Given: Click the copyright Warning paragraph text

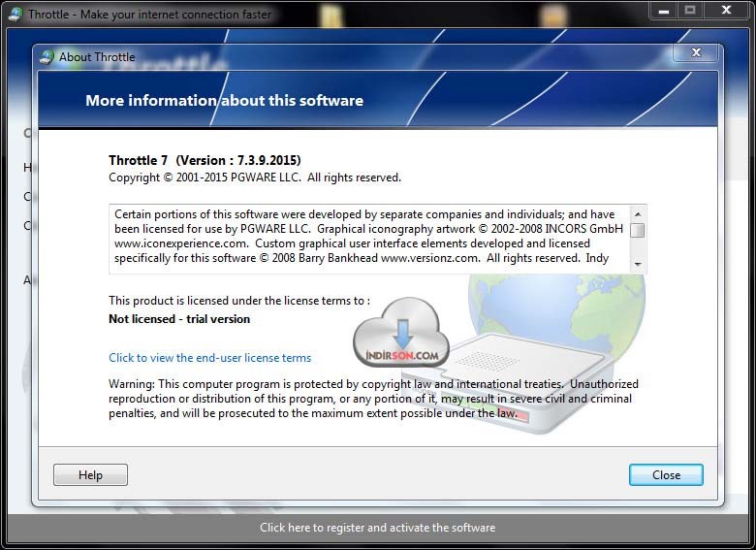Looking at the screenshot, I should [373, 399].
